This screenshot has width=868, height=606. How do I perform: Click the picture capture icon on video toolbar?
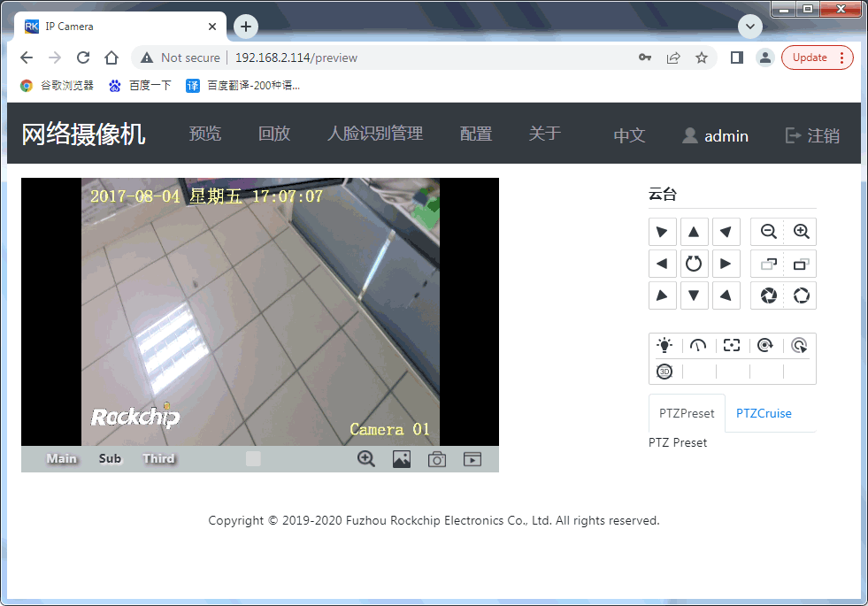coord(402,458)
